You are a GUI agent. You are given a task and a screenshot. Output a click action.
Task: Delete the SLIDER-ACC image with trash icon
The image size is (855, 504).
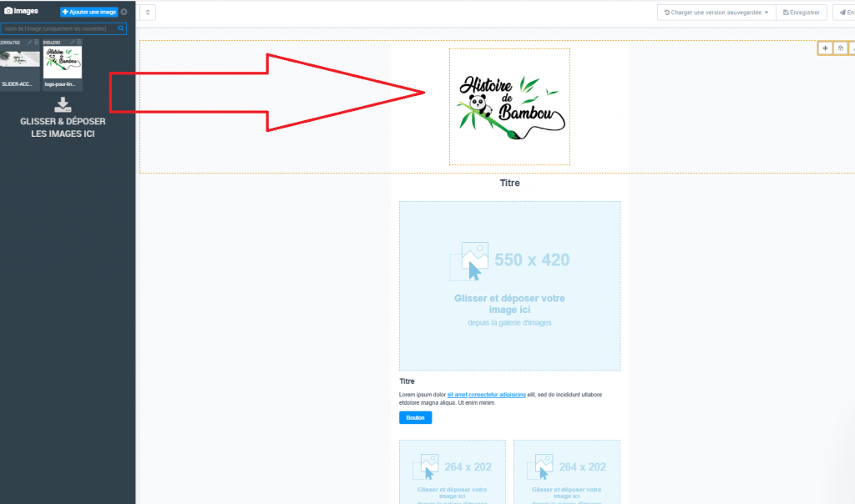37,42
